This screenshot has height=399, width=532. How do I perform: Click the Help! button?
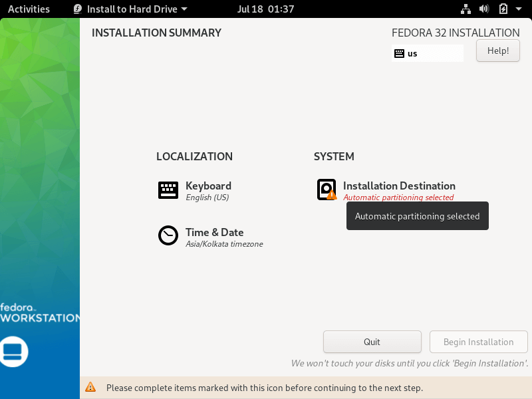497,51
